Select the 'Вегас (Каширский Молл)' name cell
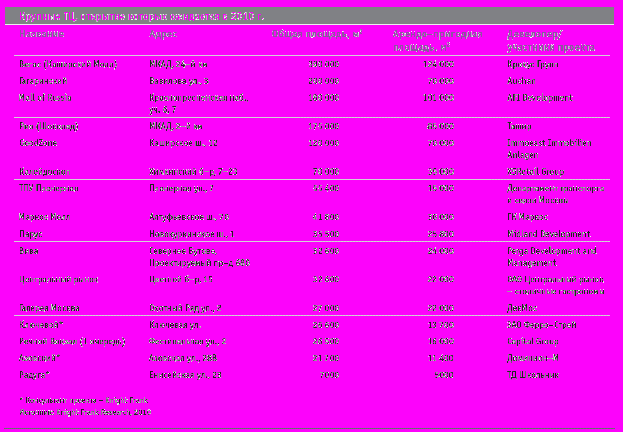Viewport: 623px width, 432px height. [68, 64]
